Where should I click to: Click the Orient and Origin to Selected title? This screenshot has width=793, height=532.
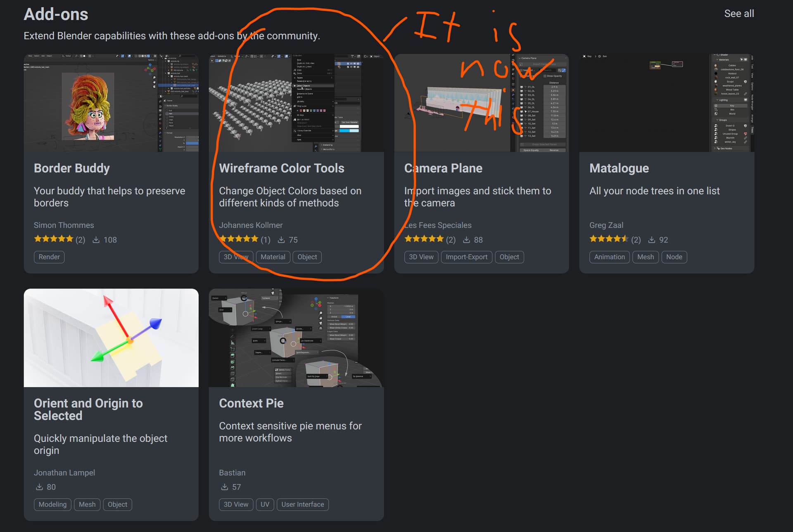[x=88, y=409]
